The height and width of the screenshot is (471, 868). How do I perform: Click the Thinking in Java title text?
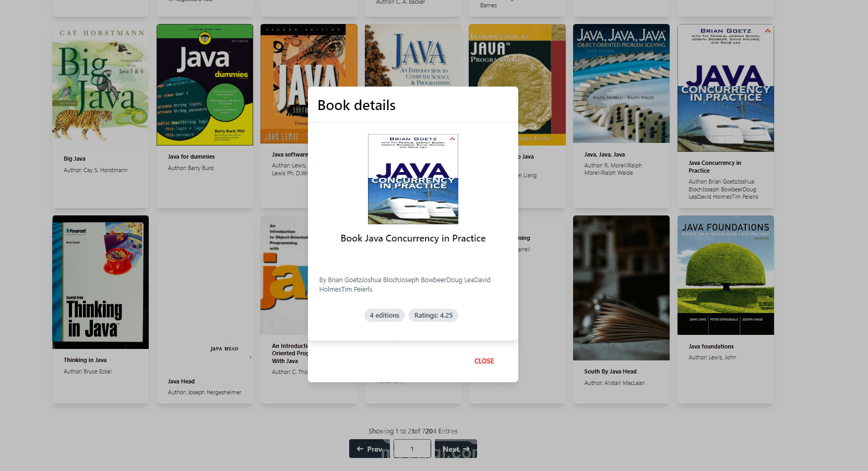85,360
